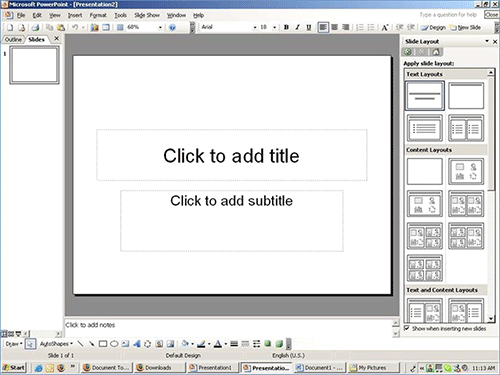Apply Underline formatting
Image resolution: width=500 pixels, height=375 pixels.
pos(309,27)
